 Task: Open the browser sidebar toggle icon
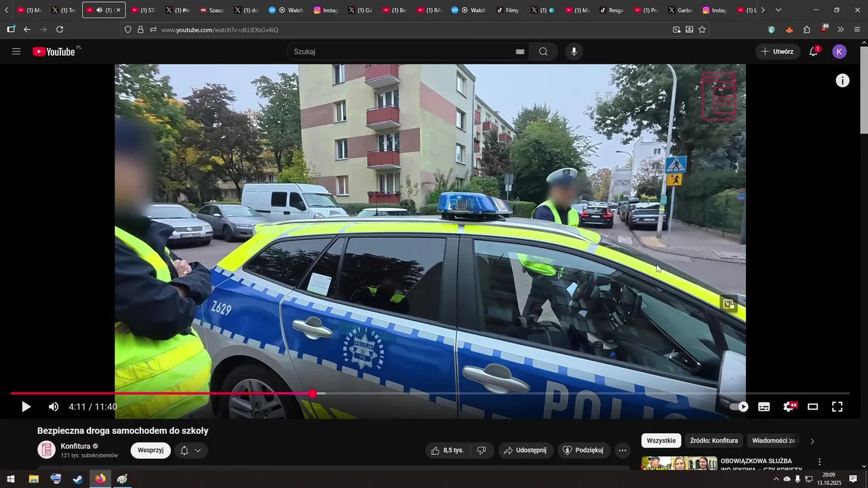[11, 29]
